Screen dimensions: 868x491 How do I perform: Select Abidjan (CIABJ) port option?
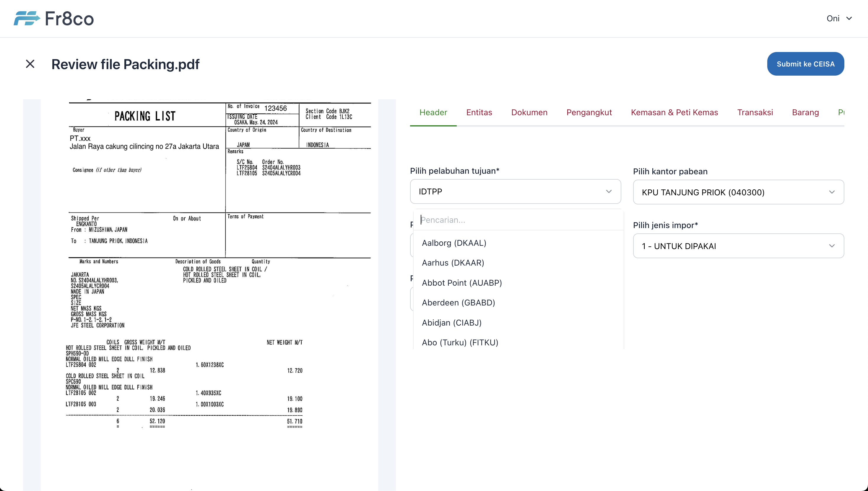pos(451,322)
